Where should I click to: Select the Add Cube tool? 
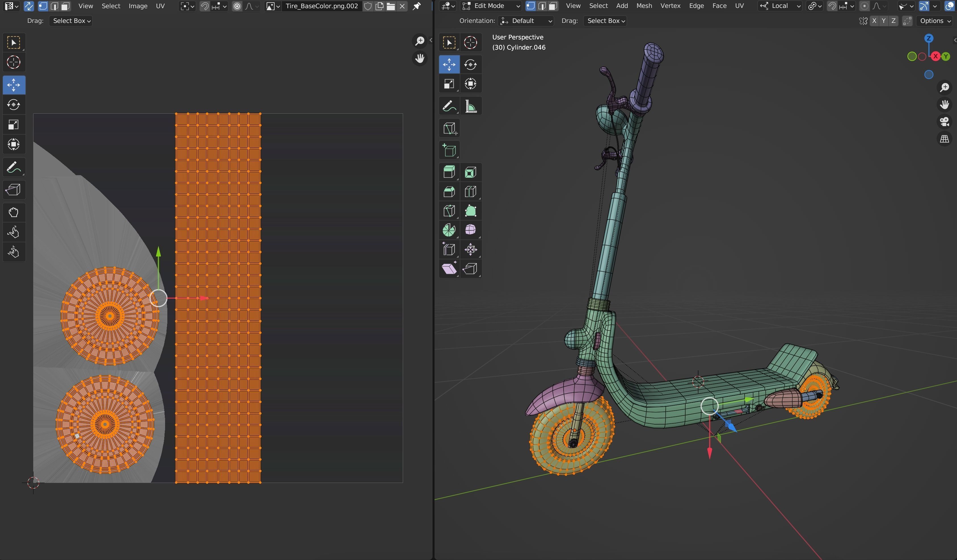(449, 150)
